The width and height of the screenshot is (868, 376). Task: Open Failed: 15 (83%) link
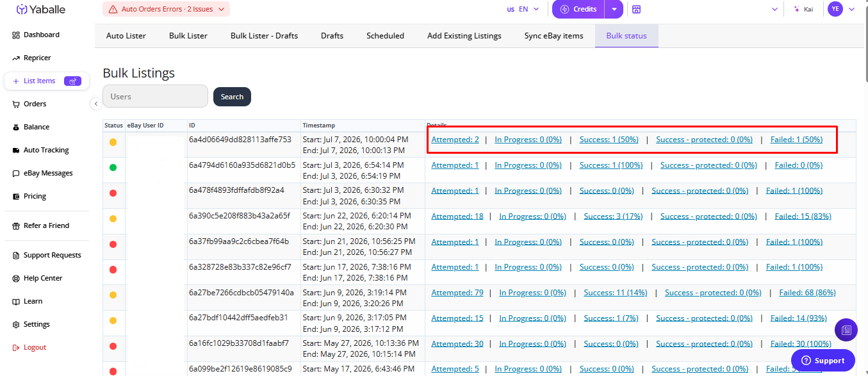point(803,216)
